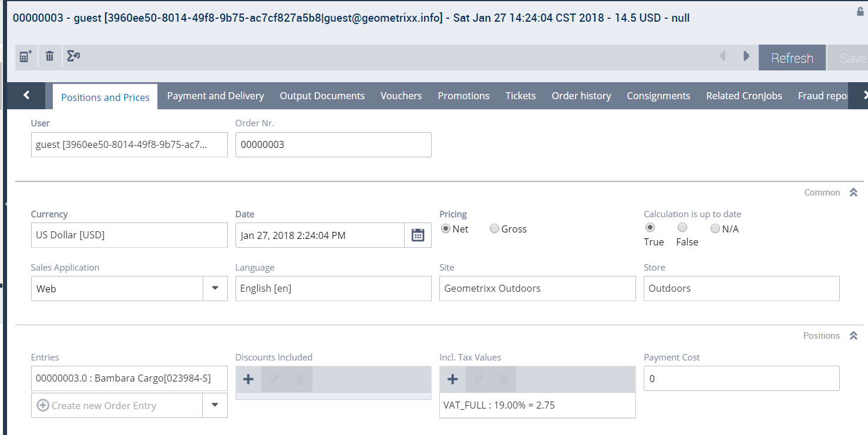Click the sigma recalculation toolbar icon

click(74, 56)
